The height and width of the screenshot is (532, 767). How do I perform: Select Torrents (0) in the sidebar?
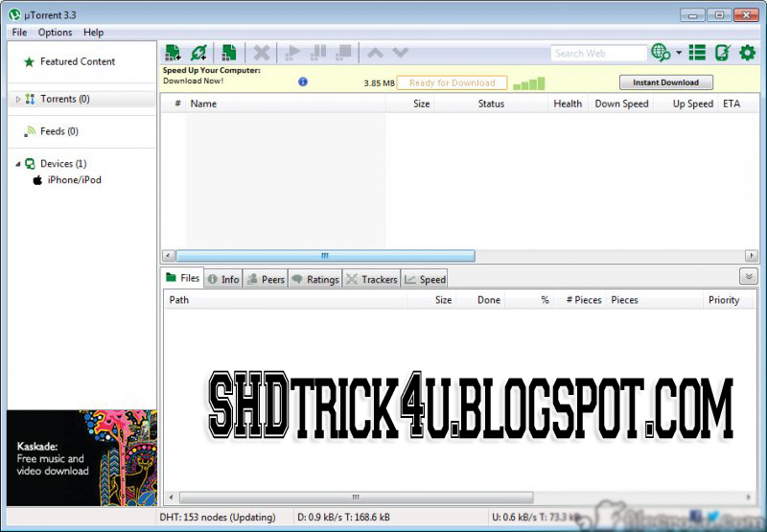[65, 99]
